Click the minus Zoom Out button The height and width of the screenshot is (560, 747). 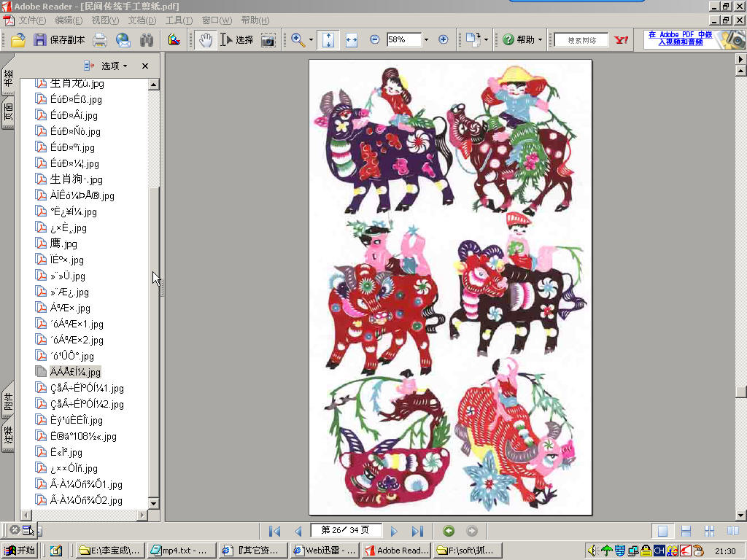pos(375,39)
